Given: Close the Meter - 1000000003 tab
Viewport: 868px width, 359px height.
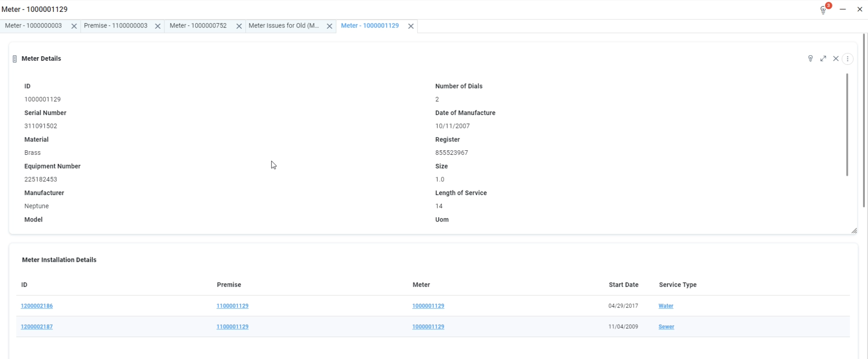Looking at the screenshot, I should click(74, 26).
